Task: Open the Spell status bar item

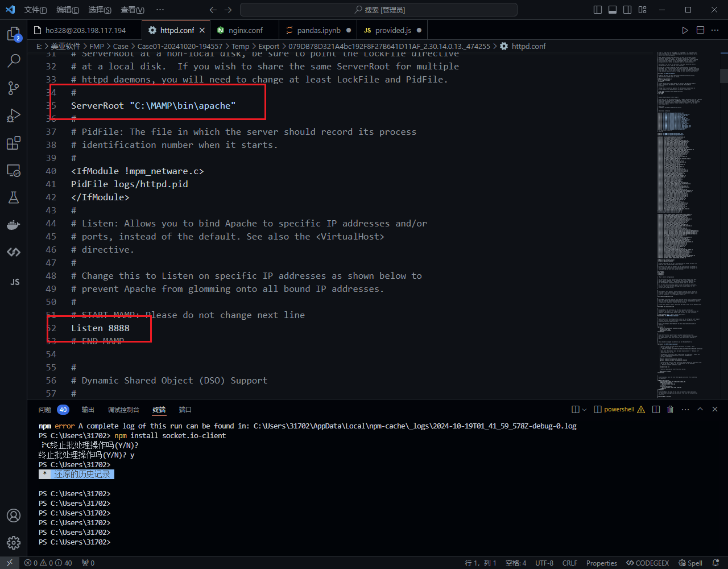Action: 691,563
